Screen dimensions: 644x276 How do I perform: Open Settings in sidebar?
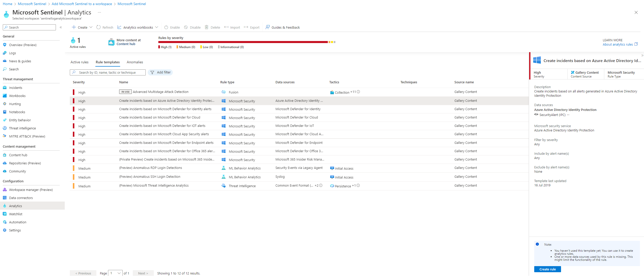point(15,230)
